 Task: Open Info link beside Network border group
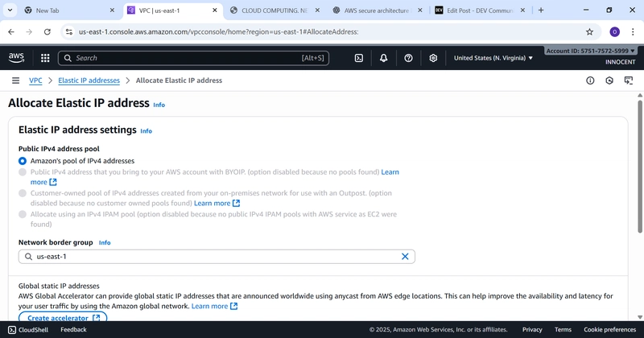coord(105,243)
